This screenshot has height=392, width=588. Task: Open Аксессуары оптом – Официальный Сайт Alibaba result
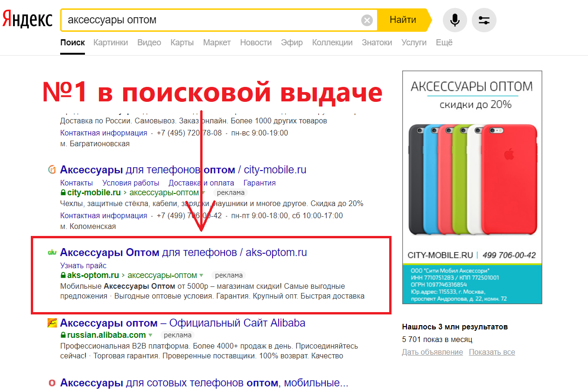point(182,323)
